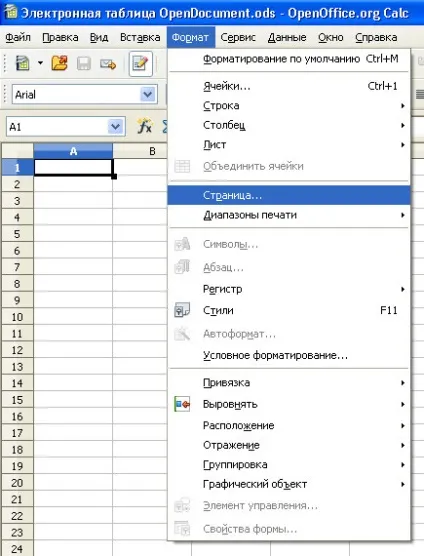Click the Function Wizard fx icon

(x=145, y=126)
